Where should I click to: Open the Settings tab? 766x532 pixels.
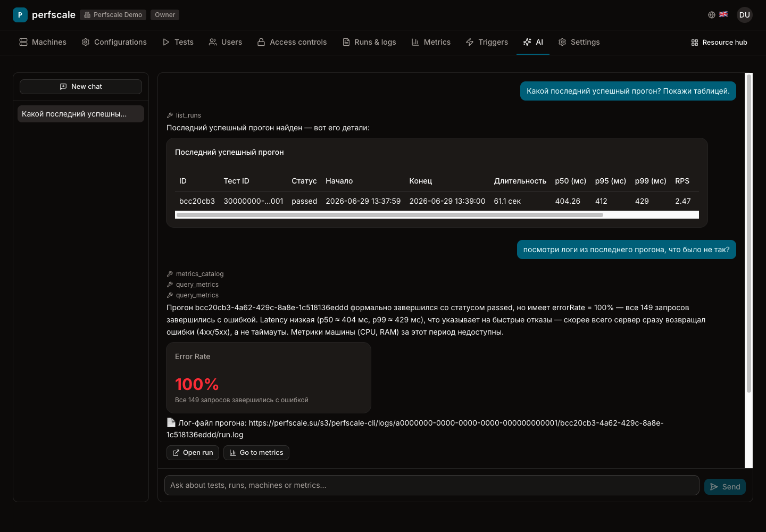coord(579,42)
